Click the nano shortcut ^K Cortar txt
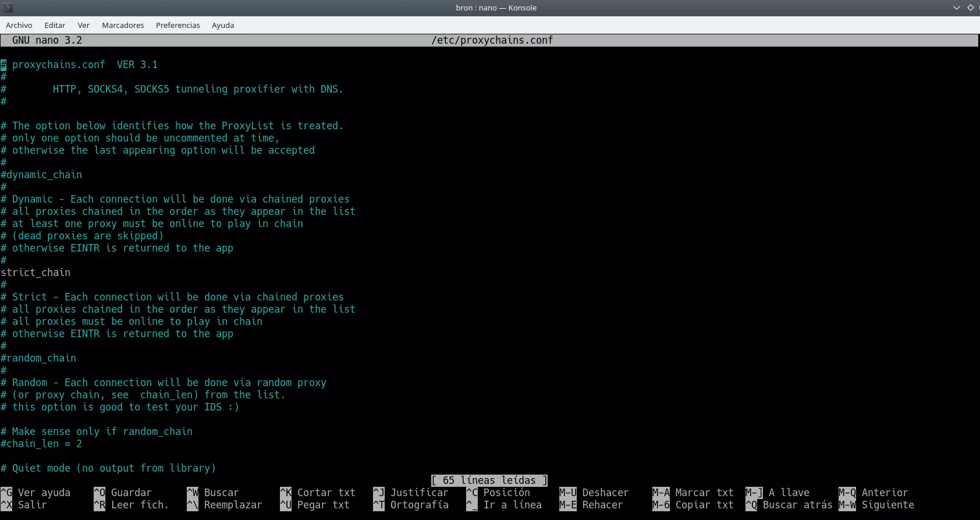The height and width of the screenshot is (520, 980). click(318, 493)
